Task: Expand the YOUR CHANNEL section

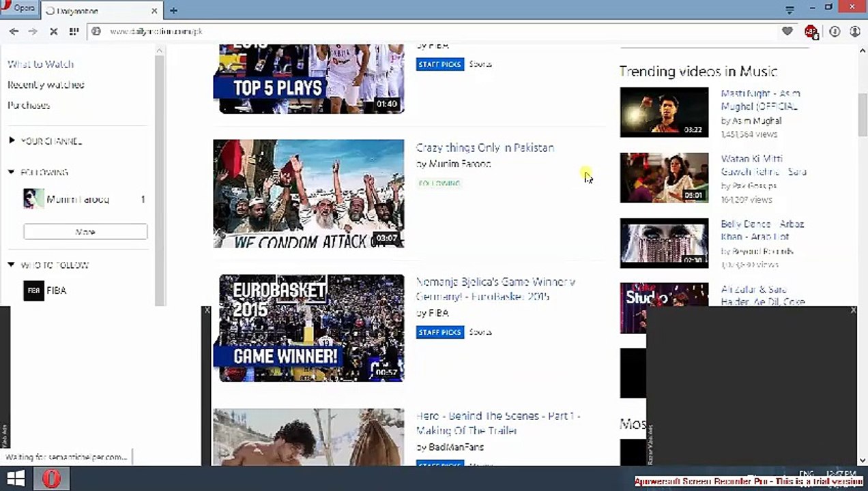Action: click(45, 141)
